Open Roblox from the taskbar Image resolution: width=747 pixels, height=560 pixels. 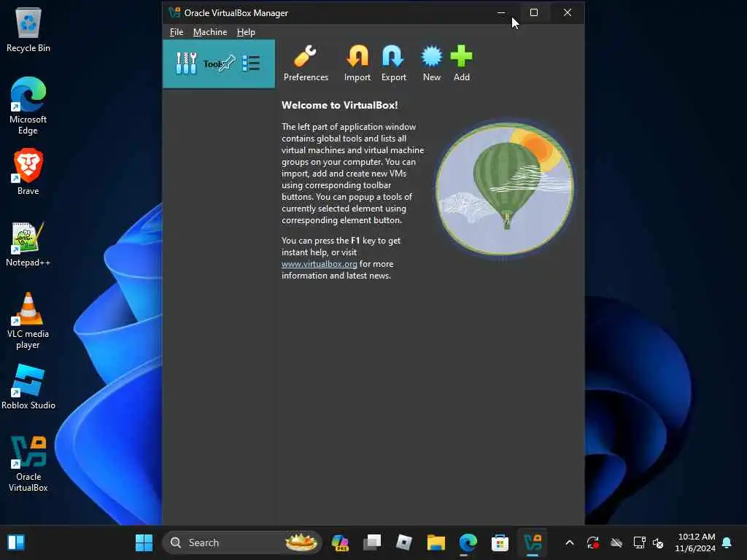pyautogui.click(x=404, y=542)
